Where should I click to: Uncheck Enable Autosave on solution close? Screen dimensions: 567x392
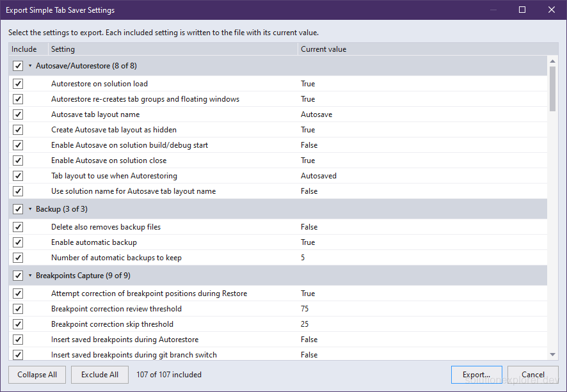point(18,161)
